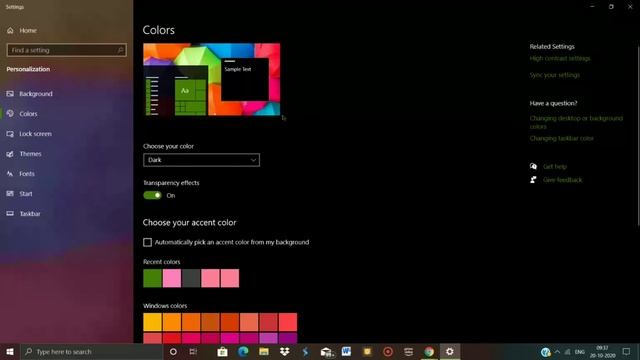
Task: Click the search magnifier in Find a setting
Action: [x=120, y=50]
